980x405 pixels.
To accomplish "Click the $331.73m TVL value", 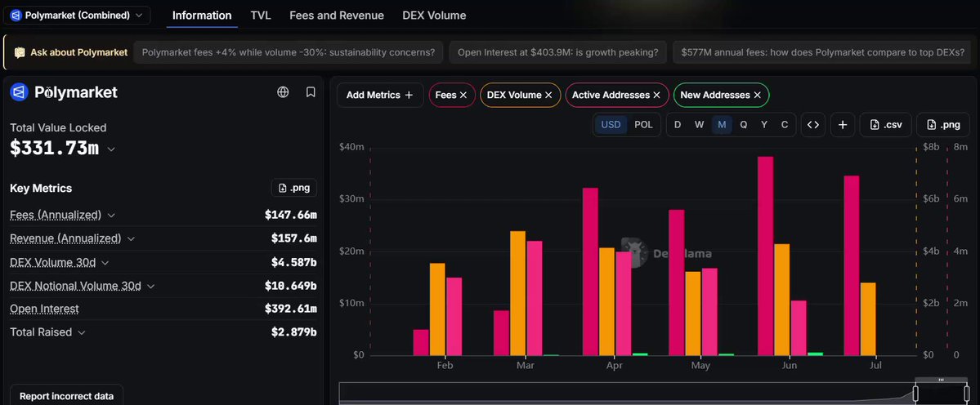I will click(55, 149).
